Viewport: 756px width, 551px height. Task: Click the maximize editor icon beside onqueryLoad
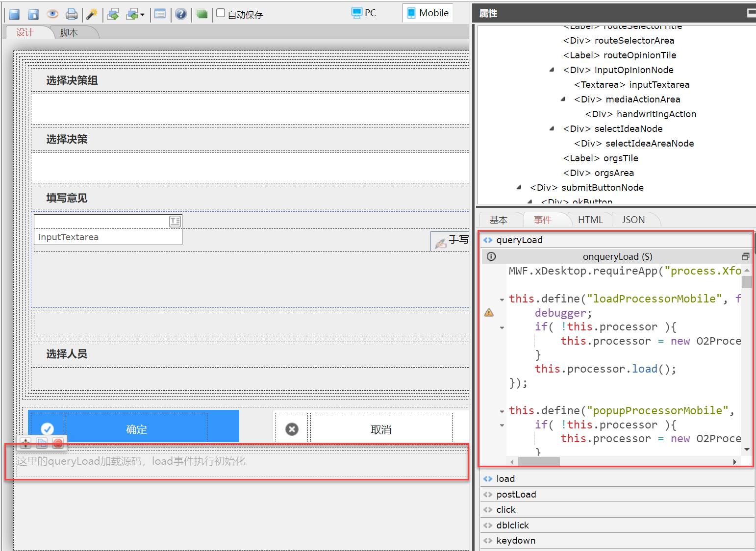[x=745, y=256]
